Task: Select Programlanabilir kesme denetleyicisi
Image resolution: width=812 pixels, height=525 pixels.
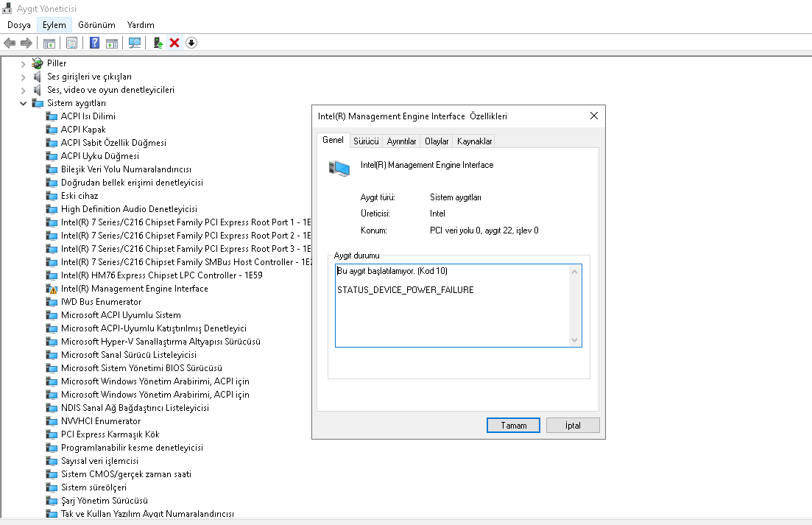Action: point(132,448)
